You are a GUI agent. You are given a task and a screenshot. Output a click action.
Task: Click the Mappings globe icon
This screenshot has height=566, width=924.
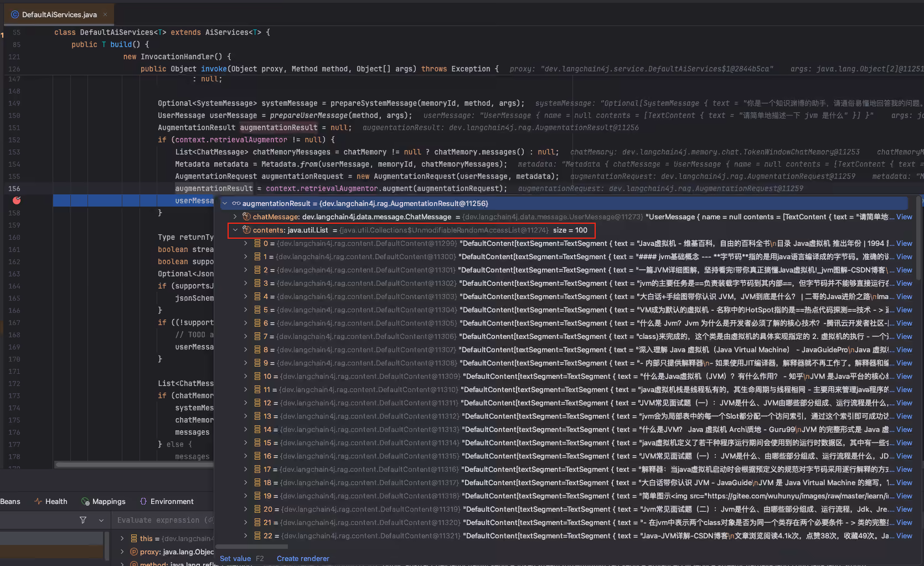point(85,501)
